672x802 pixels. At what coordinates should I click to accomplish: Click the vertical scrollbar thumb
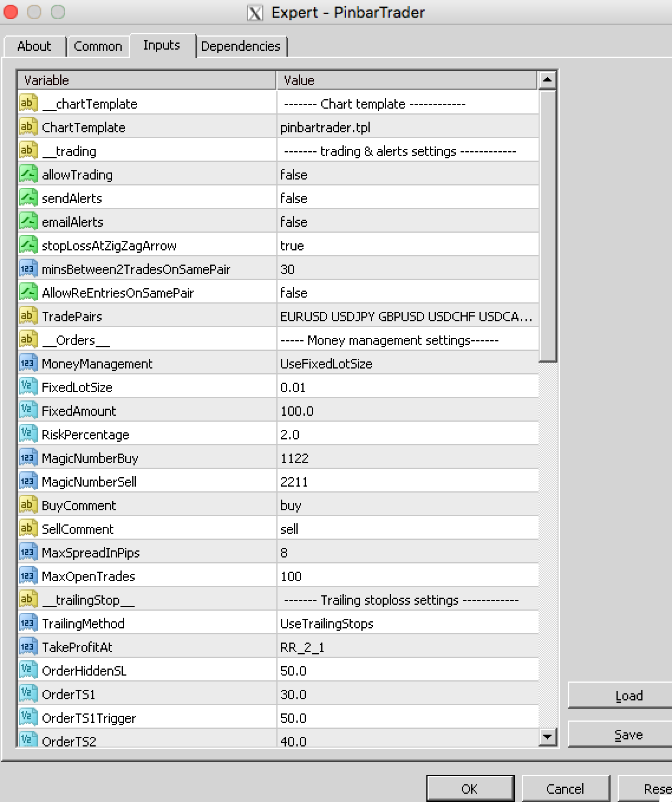(x=547, y=226)
